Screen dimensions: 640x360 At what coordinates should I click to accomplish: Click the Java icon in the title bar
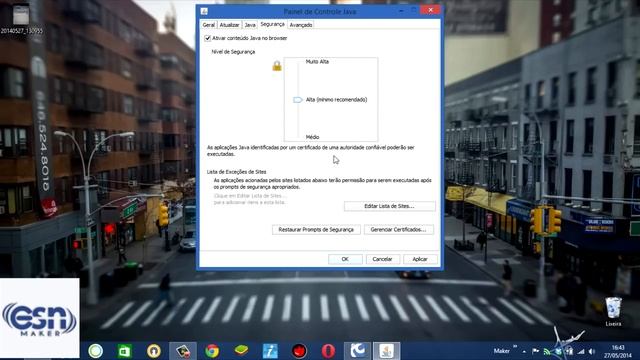pyautogui.click(x=204, y=11)
